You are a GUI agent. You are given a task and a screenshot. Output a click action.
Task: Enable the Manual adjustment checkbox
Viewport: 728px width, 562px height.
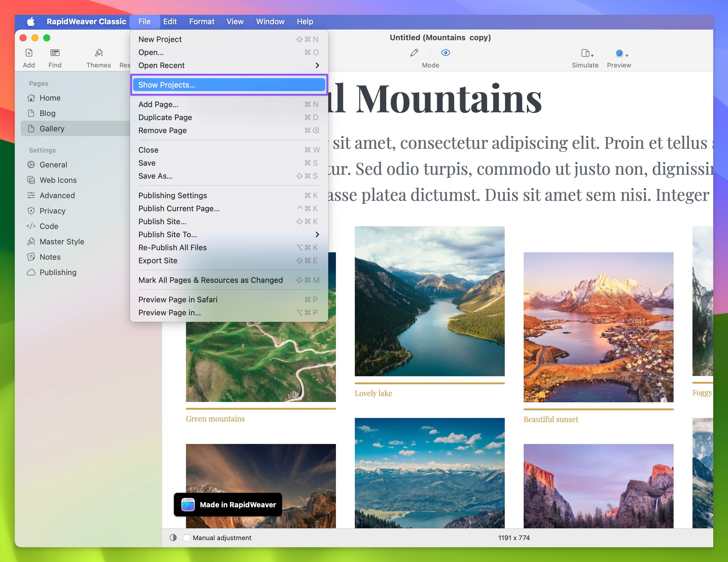coord(187,538)
